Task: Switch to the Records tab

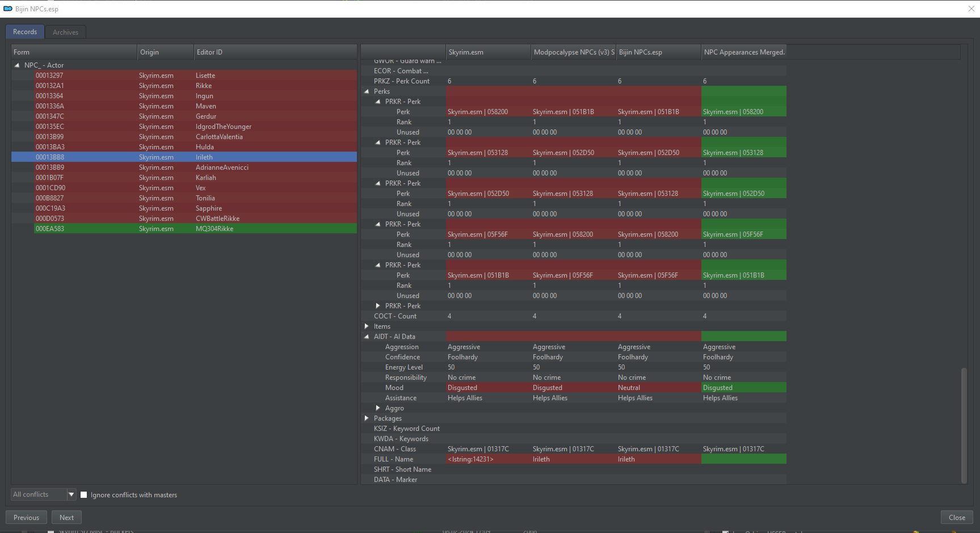Action: coord(25,32)
